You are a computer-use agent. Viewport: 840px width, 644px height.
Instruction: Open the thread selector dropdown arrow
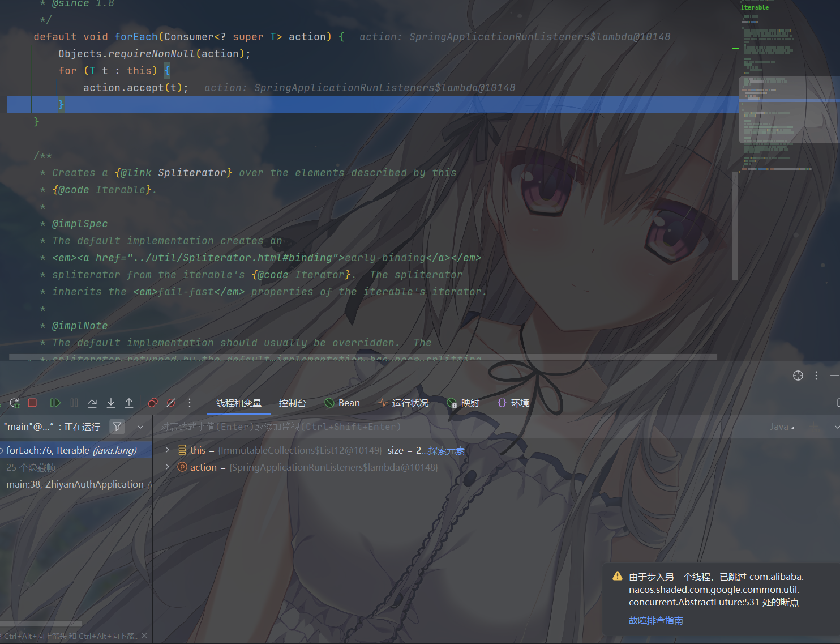click(140, 427)
